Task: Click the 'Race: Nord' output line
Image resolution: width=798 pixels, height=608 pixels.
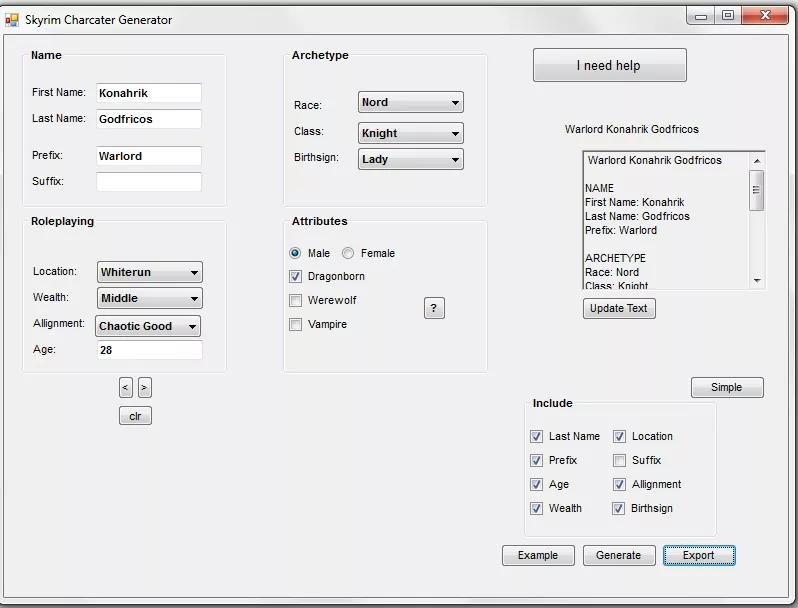Action: 612,272
